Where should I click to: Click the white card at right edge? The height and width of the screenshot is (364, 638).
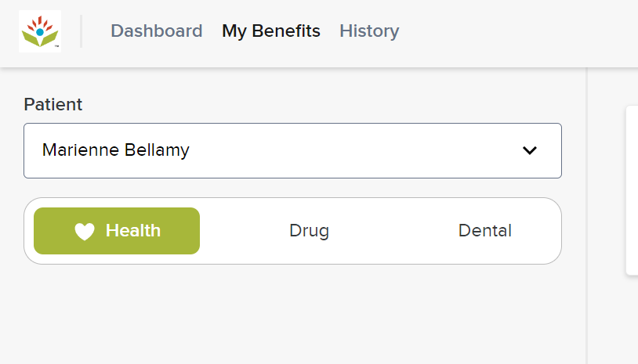632,190
